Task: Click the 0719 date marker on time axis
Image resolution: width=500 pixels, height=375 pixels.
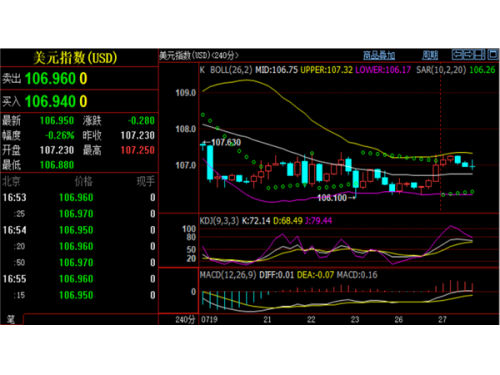Action: coord(209,320)
